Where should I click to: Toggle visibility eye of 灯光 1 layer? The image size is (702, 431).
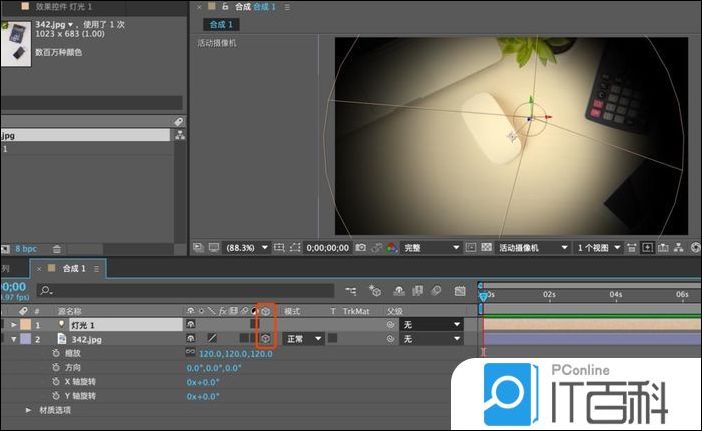click(191, 325)
